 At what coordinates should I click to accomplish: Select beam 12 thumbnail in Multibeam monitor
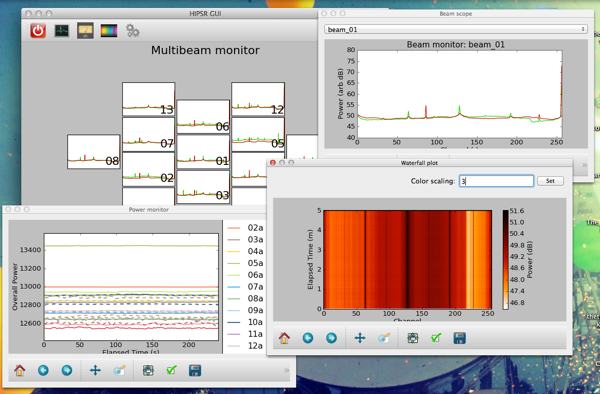pos(258,99)
